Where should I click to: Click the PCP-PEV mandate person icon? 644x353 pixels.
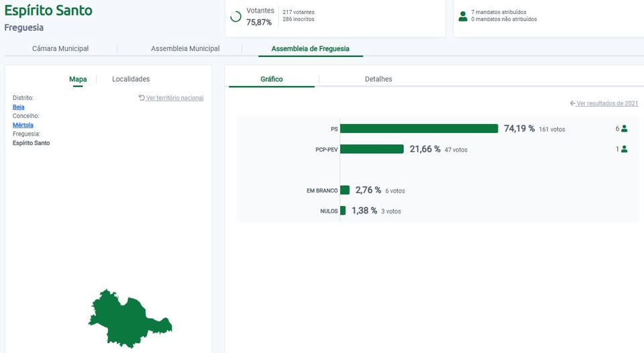pos(624,150)
